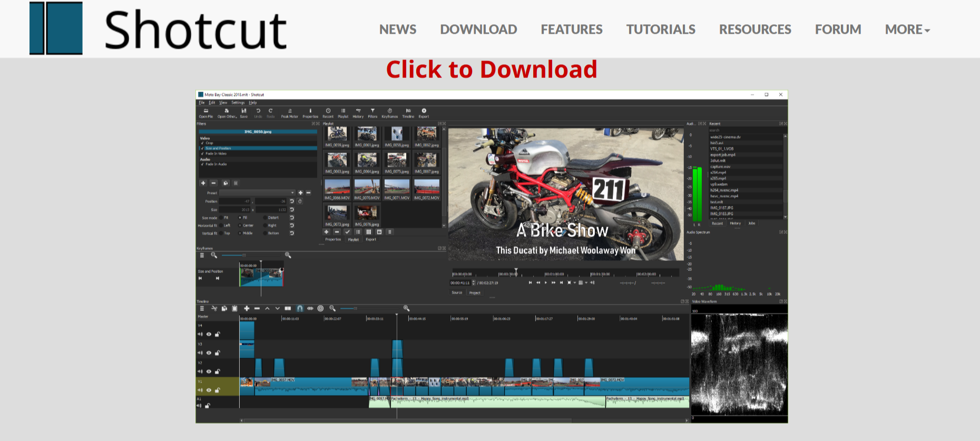This screenshot has height=441, width=980.
Task: Select IMG_0076.jpeg thumbnail in the playlist
Action: click(x=367, y=216)
